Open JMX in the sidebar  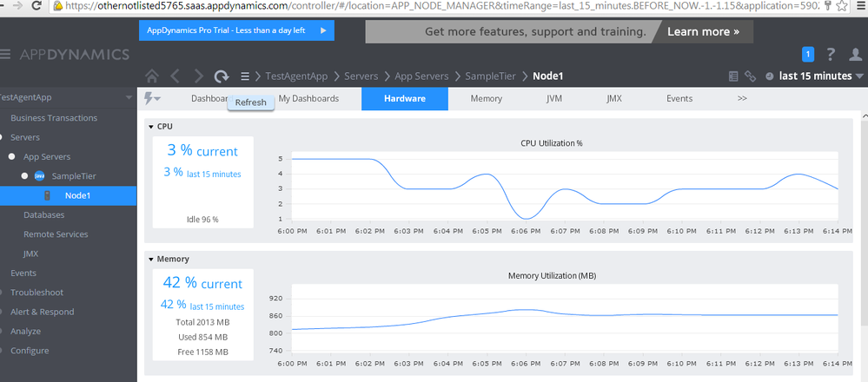coord(30,254)
